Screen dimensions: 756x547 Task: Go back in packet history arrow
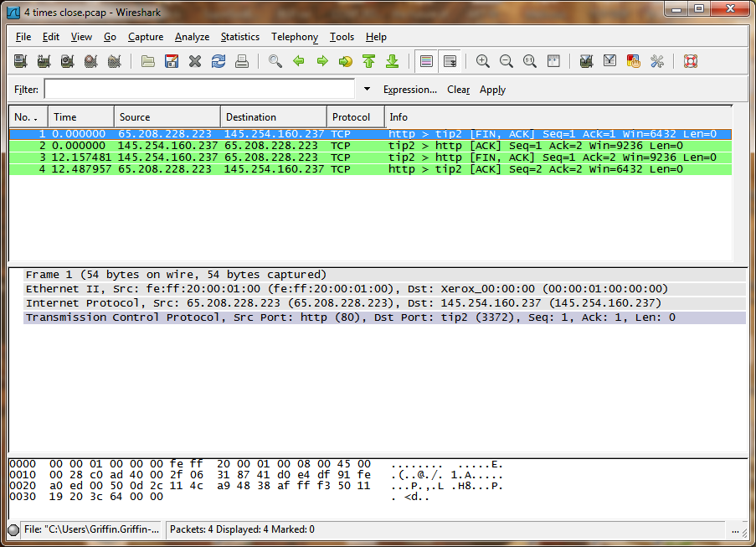299,61
